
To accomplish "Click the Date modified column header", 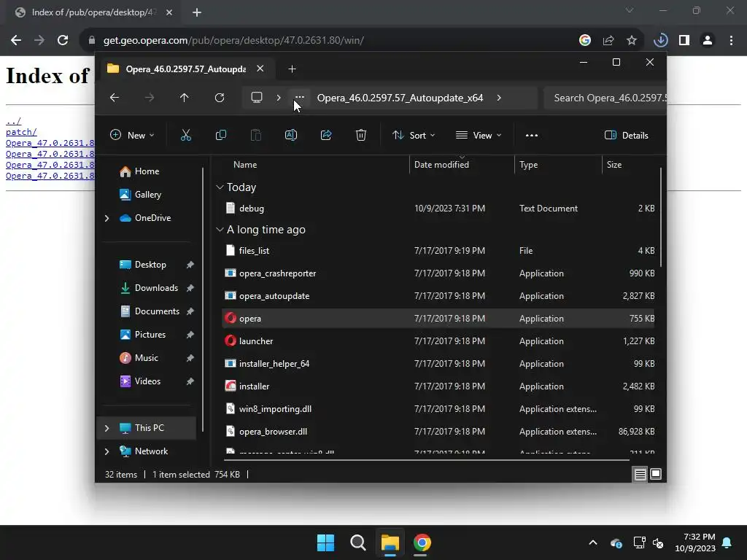I will (441, 165).
